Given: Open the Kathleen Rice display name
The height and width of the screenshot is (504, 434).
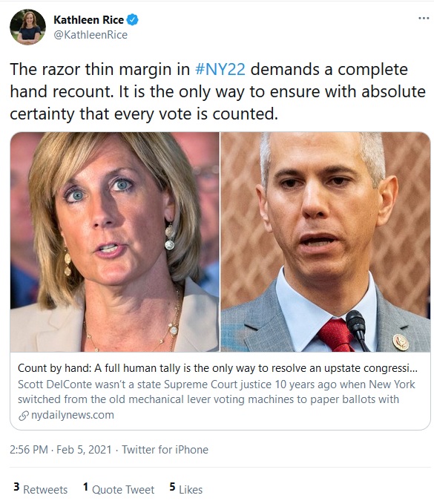Looking at the screenshot, I should pos(89,20).
